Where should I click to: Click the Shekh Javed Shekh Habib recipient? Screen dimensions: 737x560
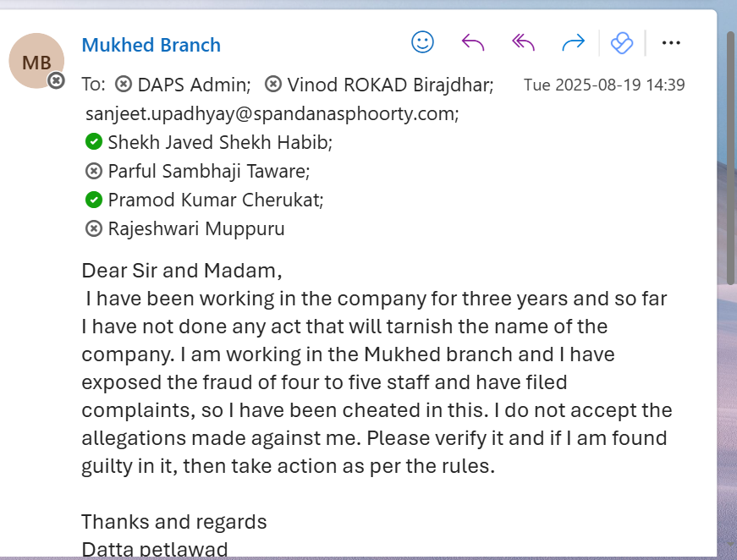219,142
